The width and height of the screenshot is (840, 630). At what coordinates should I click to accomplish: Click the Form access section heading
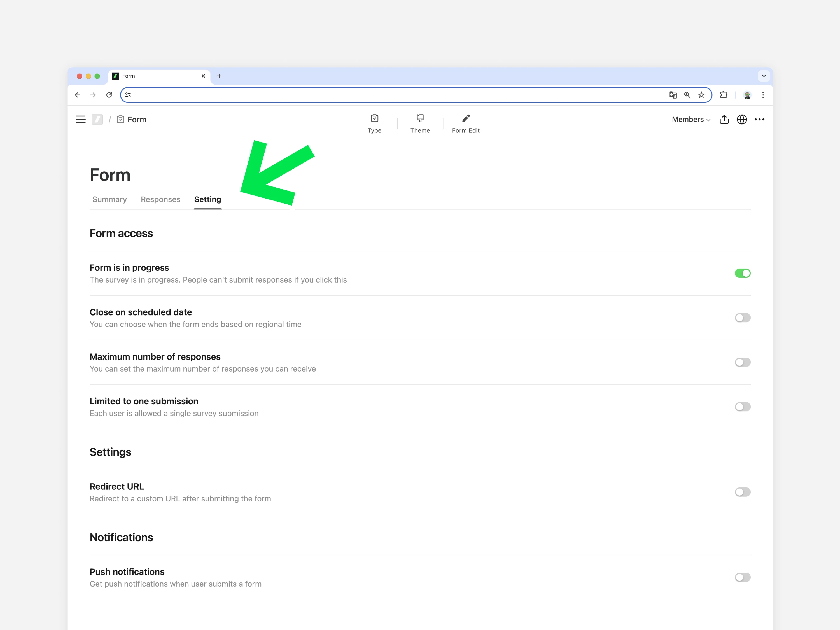point(121,233)
